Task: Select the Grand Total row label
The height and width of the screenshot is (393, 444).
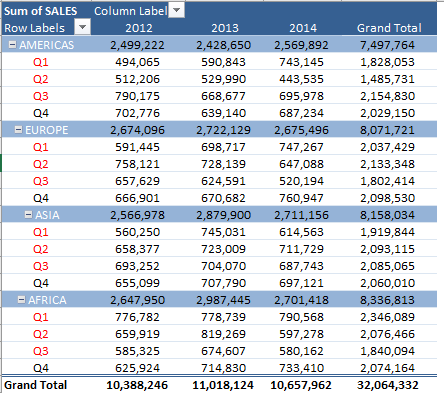Action: (35, 385)
